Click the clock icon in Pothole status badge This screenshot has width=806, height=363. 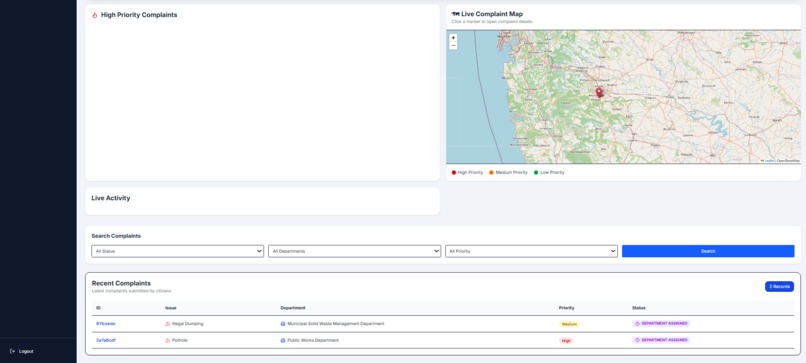pyautogui.click(x=637, y=340)
